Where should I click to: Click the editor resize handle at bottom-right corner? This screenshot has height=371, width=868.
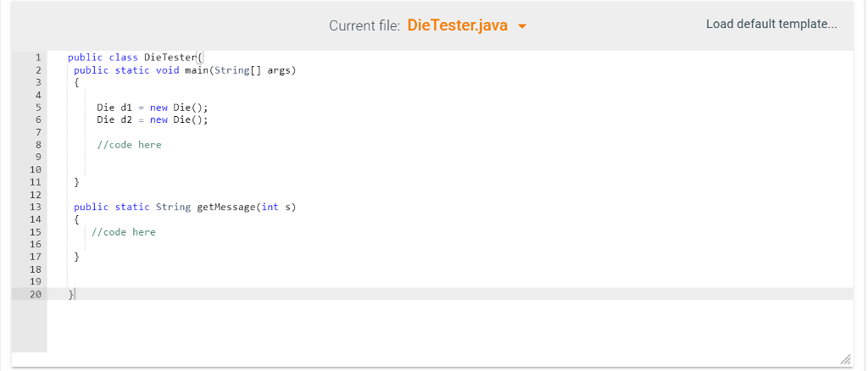pyautogui.click(x=844, y=359)
